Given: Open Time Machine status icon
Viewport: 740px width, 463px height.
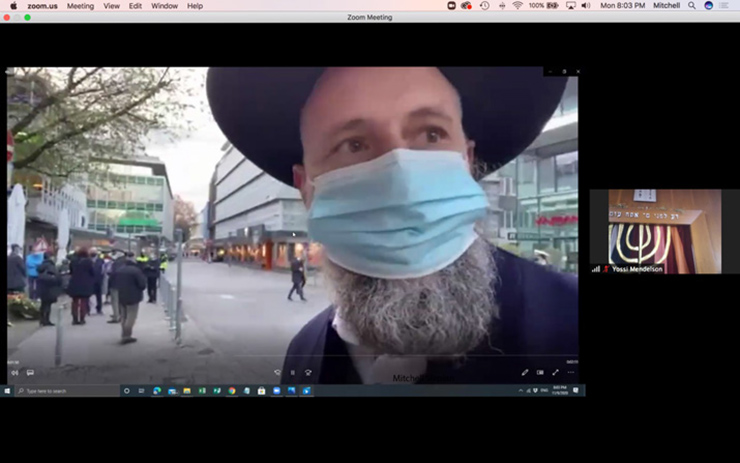Looking at the screenshot, I should [x=484, y=6].
